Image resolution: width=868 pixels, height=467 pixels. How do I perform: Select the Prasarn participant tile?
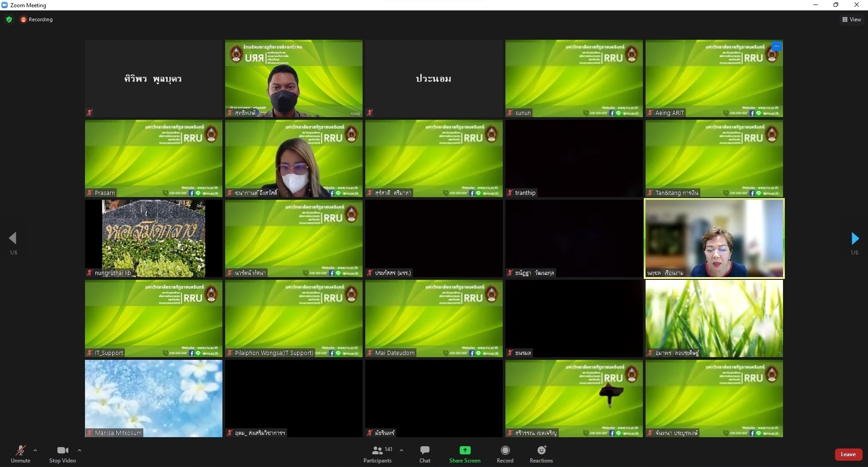(x=154, y=159)
